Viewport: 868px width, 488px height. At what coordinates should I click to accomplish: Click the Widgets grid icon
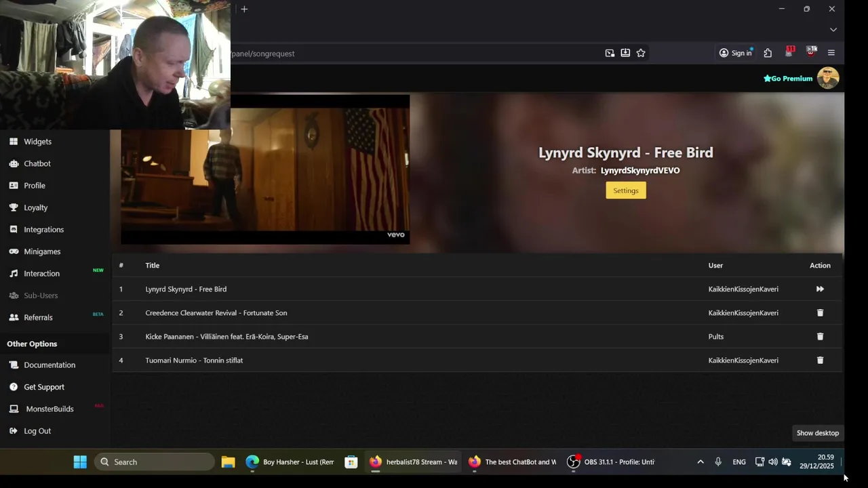(14, 142)
